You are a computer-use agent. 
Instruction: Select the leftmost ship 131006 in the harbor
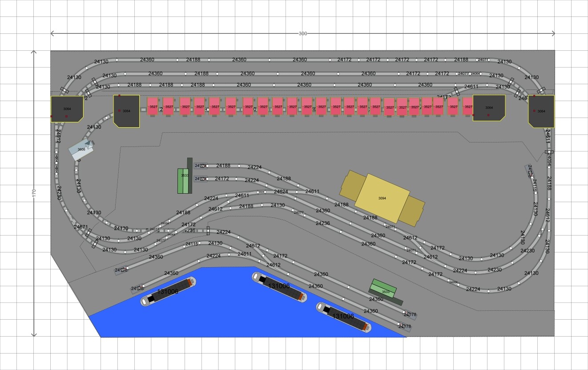[168, 292]
